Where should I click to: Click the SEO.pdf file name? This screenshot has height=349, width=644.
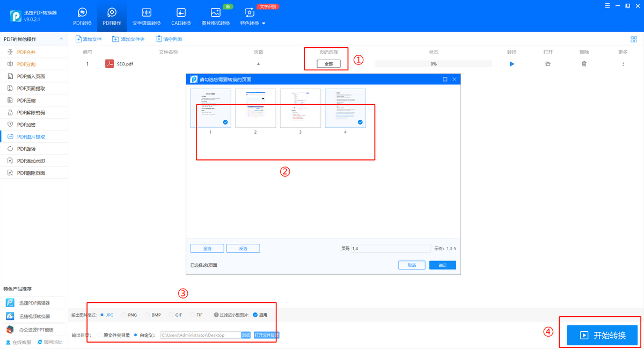(125, 64)
